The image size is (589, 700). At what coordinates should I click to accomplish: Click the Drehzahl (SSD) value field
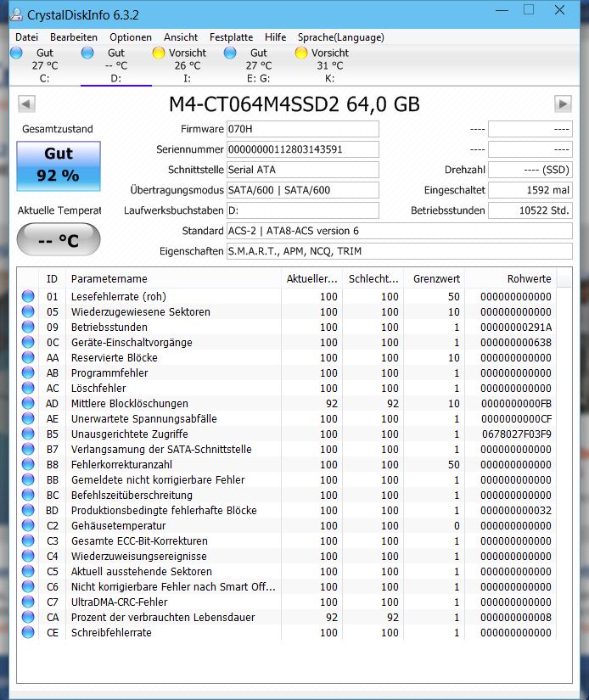[x=530, y=170]
